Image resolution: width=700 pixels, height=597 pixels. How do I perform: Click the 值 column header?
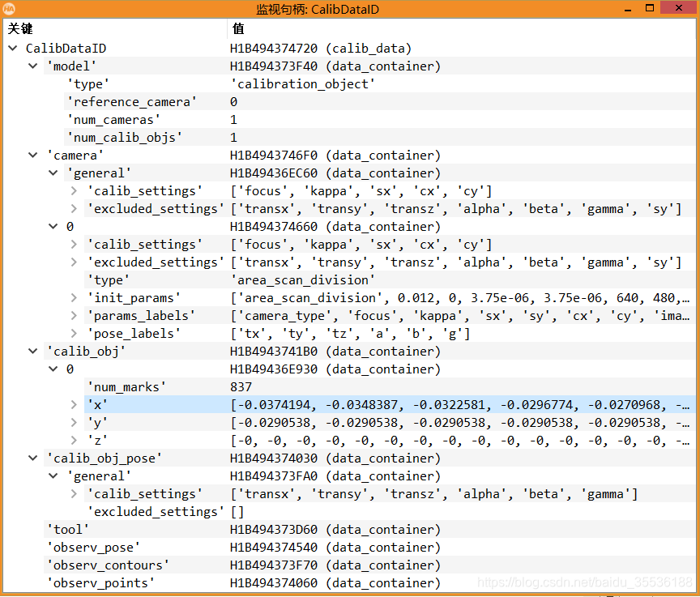(x=462, y=29)
